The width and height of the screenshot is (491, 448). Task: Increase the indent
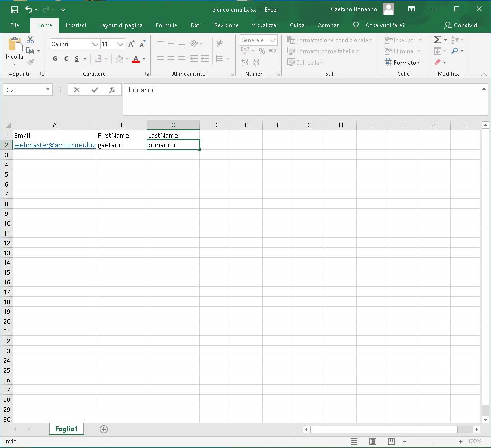(205, 58)
